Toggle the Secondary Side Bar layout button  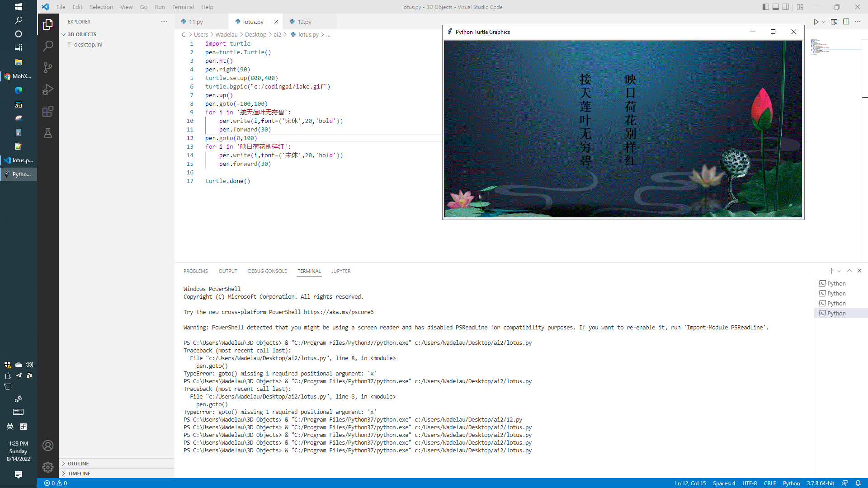pyautogui.click(x=786, y=7)
